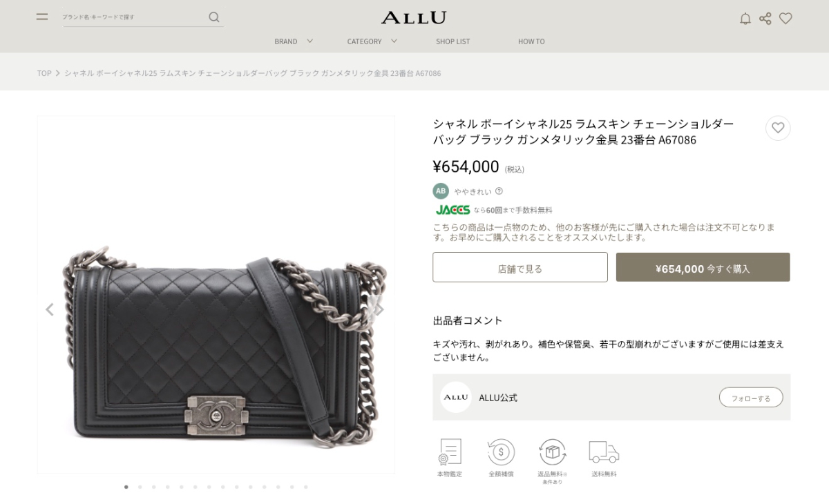The height and width of the screenshot is (504, 829).
Task: Click the share icon in header
Action: (x=765, y=19)
